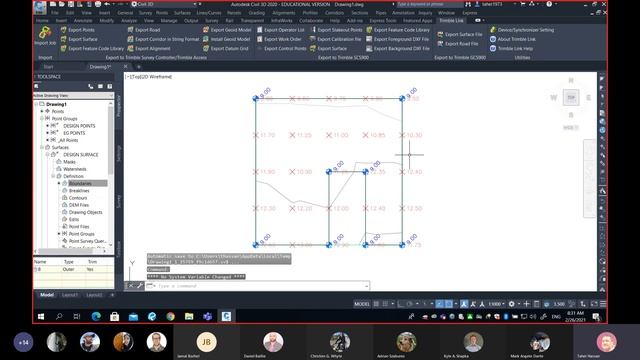Click the Windows Start button
The image size is (640, 360).
pyautogui.click(x=41, y=316)
